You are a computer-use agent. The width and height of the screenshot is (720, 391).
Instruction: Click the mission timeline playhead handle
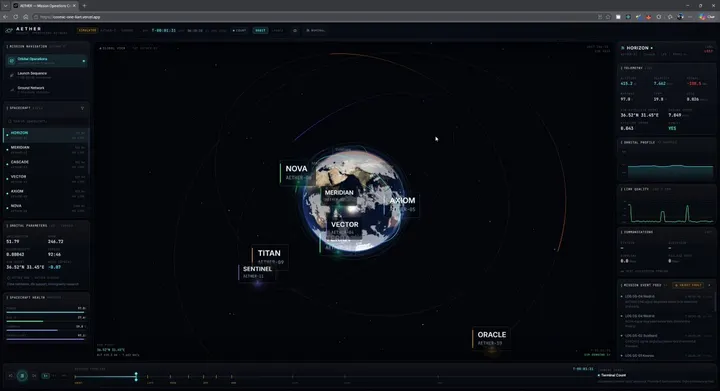pos(136,376)
